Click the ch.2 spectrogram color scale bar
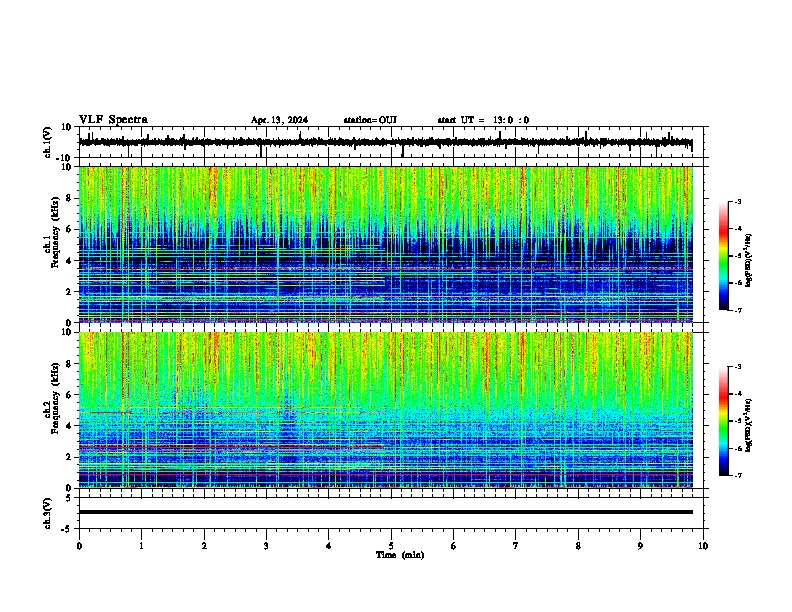Image resolution: width=792 pixels, height=612 pixels. pyautogui.click(x=723, y=421)
